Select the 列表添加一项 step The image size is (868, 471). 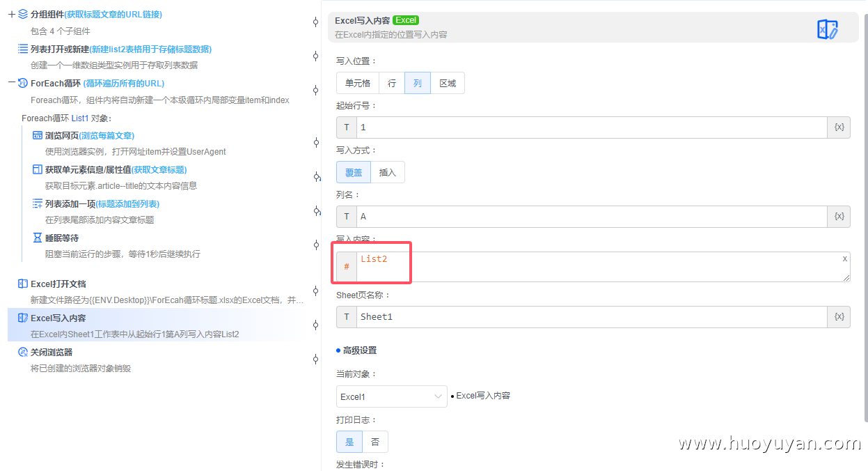click(167, 211)
